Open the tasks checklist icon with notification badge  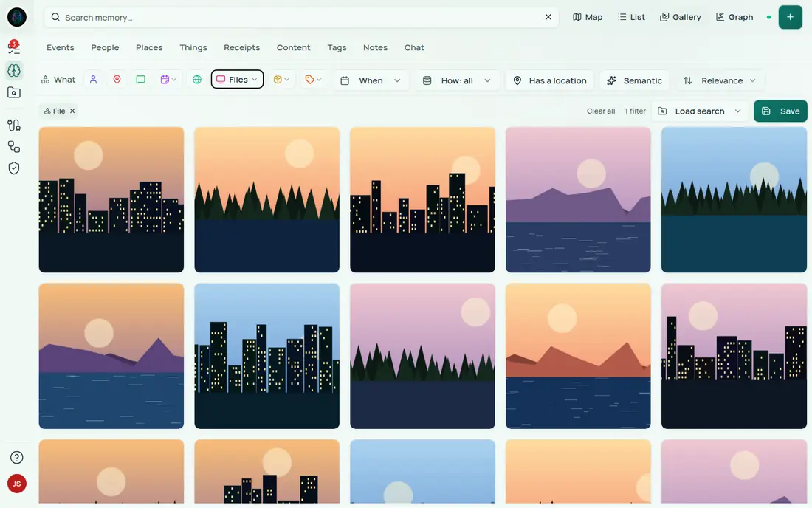click(x=14, y=47)
